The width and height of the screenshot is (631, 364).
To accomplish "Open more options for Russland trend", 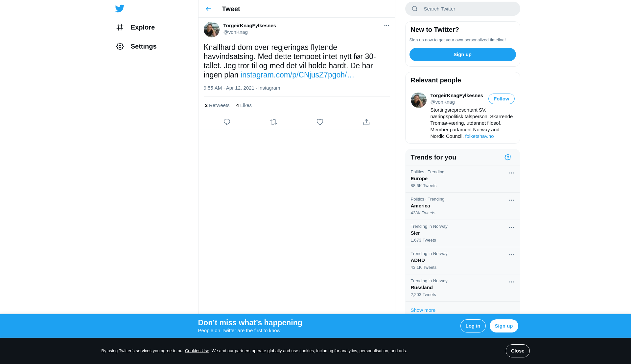I will point(511,282).
